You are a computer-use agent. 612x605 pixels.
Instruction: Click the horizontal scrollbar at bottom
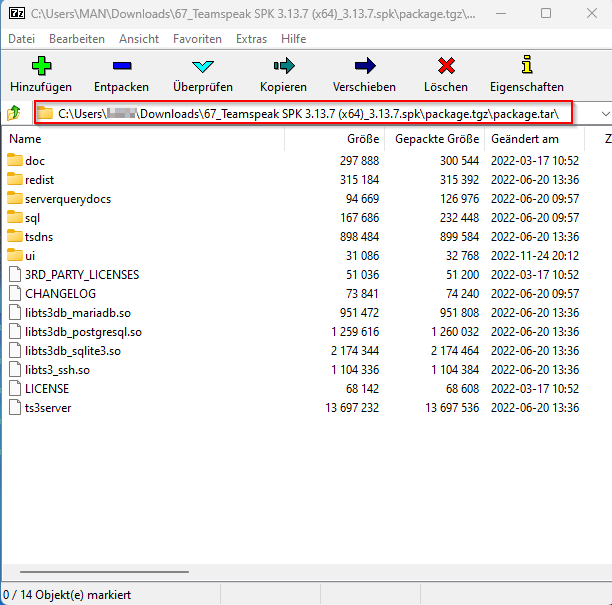click(100, 573)
